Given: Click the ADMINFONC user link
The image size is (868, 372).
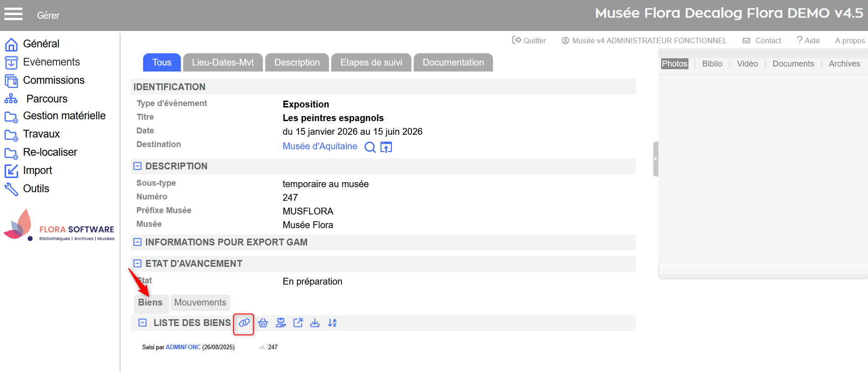Looking at the screenshot, I should tap(183, 347).
